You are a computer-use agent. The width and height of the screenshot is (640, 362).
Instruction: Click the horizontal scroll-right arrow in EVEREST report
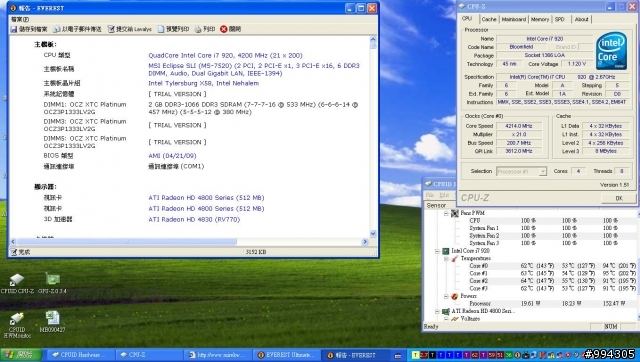(365, 242)
